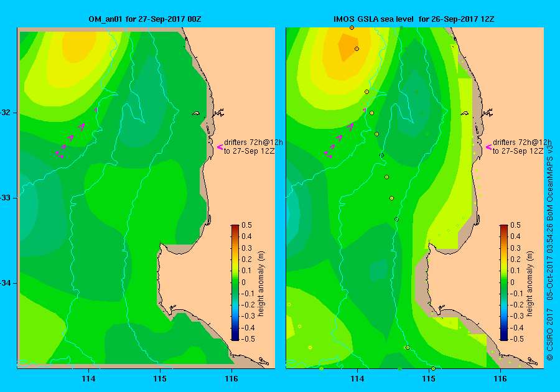
Task: Click longitude 116 label under OM_an01 map
Action: 231,379
